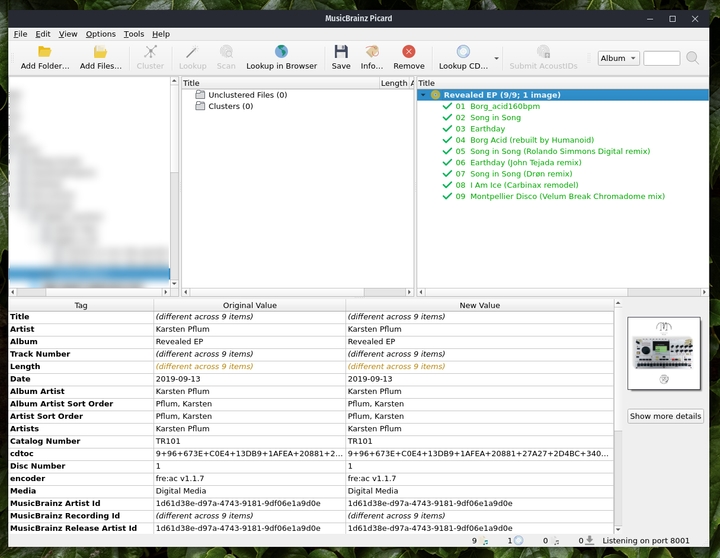Click the Lookup wand icon
This screenshot has height=558, width=720.
coord(192,51)
